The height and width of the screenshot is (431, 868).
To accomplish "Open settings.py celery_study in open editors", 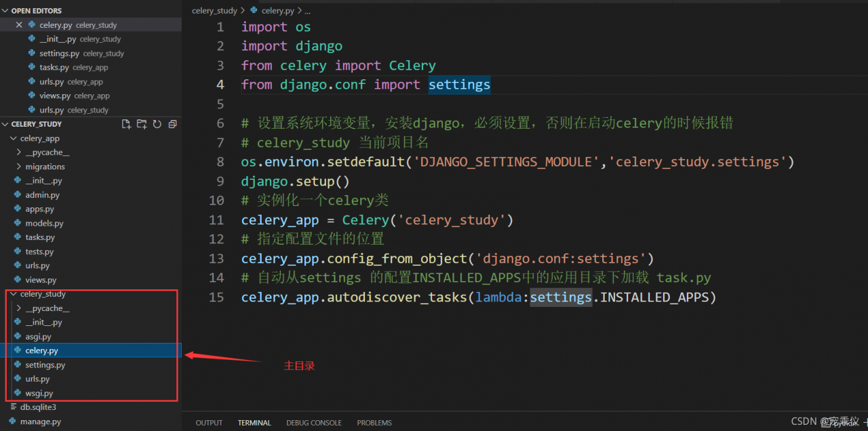I will coord(91,54).
